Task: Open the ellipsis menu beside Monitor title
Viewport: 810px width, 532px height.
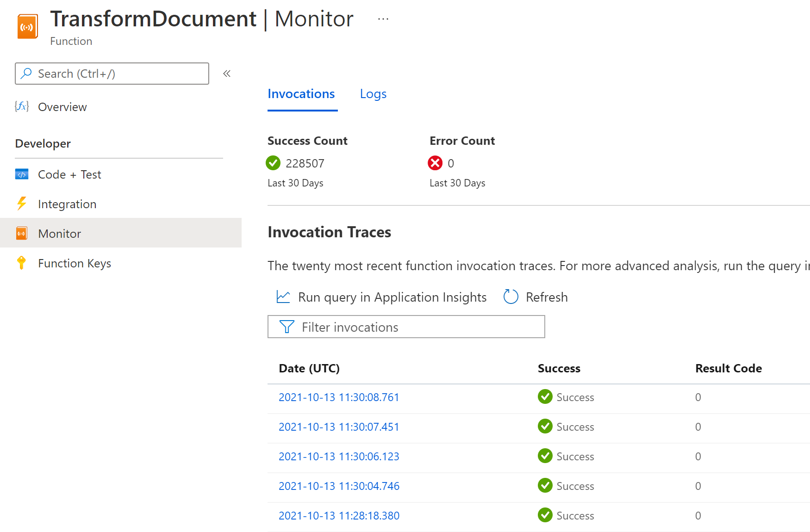Action: point(383,18)
